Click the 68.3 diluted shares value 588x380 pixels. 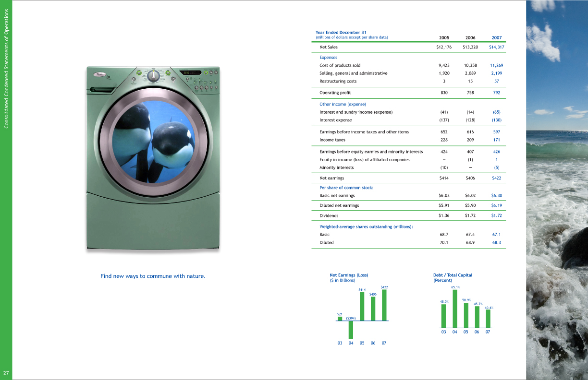pyautogui.click(x=496, y=243)
